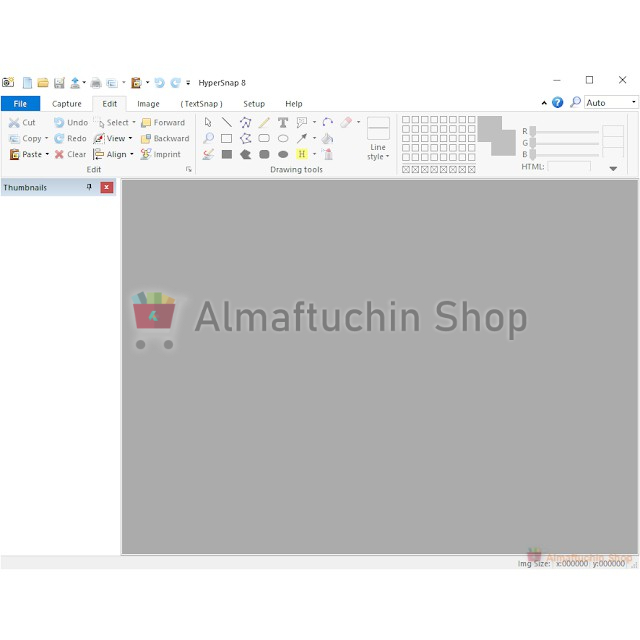Select the empty Polygon tool
This screenshot has height=640, width=640.
click(245, 138)
